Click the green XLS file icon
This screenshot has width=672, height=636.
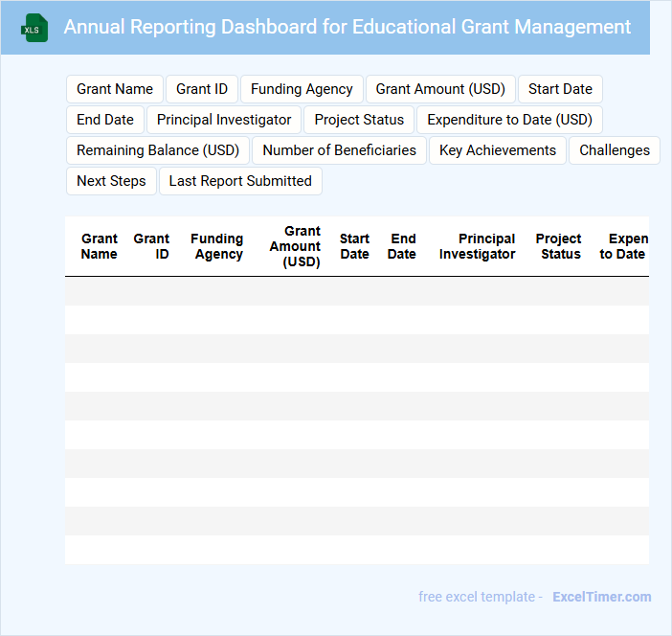[x=35, y=28]
